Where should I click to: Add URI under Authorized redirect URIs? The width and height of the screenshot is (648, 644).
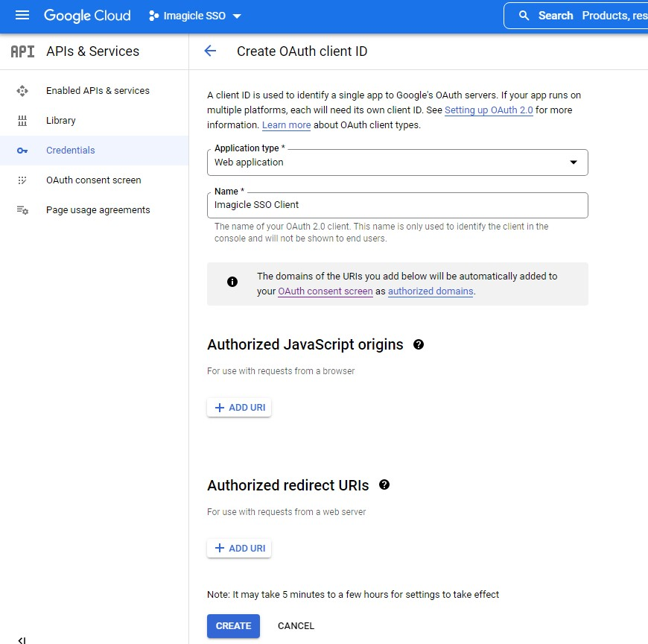click(239, 548)
